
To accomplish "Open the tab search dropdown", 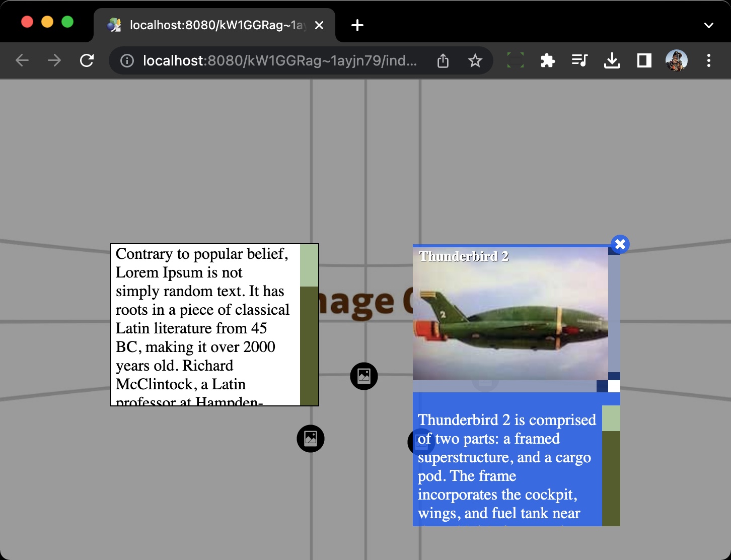I will tap(709, 25).
